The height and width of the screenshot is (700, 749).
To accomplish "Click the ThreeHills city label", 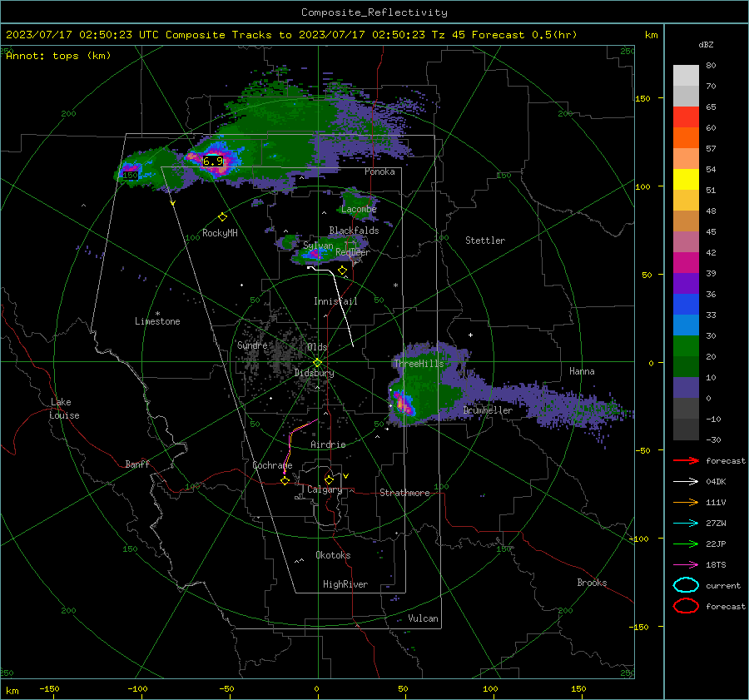I will pyautogui.click(x=419, y=364).
